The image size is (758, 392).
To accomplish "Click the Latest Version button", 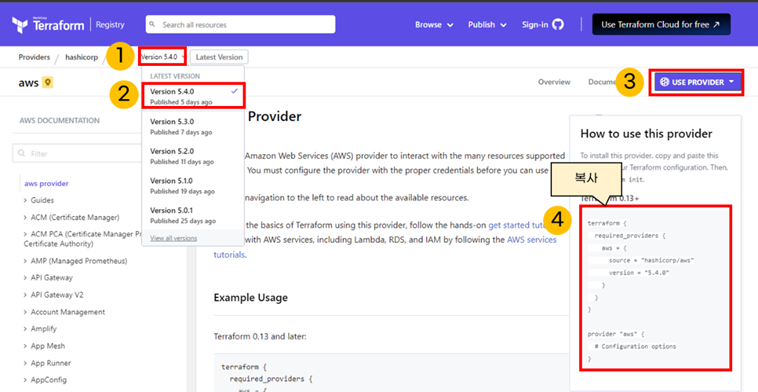I will [219, 57].
